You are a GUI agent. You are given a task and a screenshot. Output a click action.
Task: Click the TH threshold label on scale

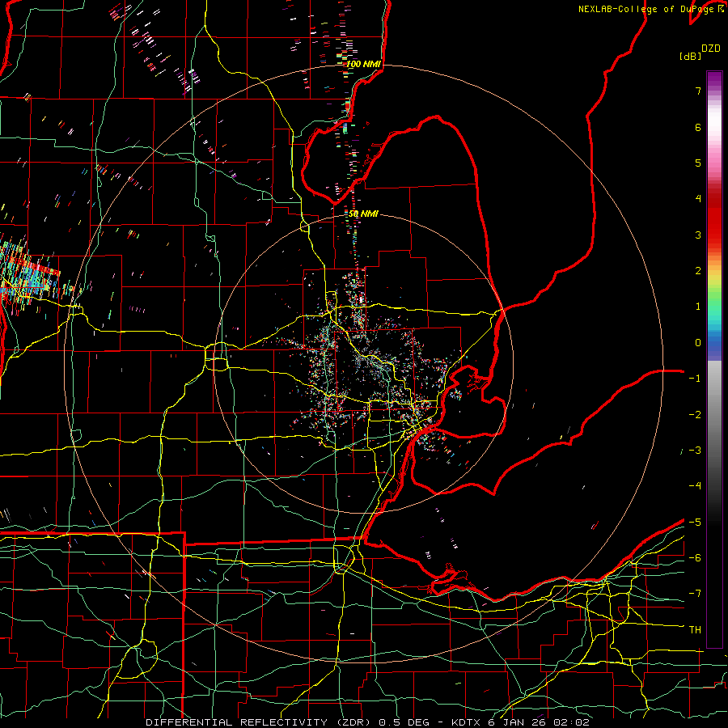pyautogui.click(x=695, y=630)
